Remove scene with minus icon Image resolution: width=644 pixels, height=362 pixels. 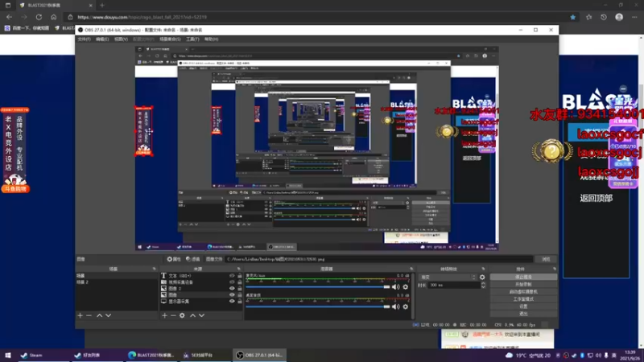point(89,315)
